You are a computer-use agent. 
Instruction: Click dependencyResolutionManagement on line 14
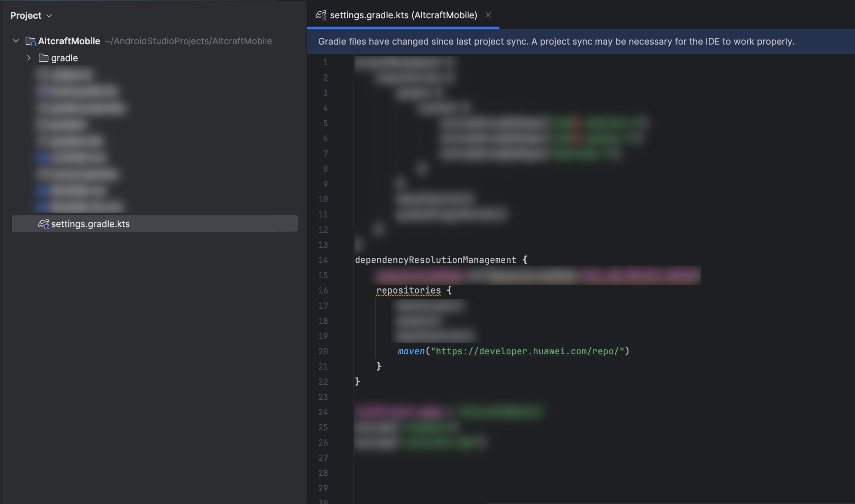(x=435, y=260)
